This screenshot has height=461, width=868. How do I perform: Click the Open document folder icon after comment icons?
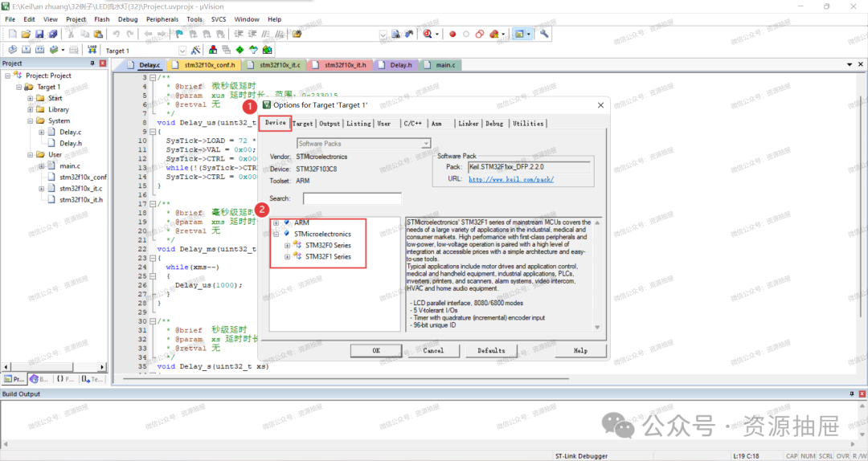coord(297,34)
